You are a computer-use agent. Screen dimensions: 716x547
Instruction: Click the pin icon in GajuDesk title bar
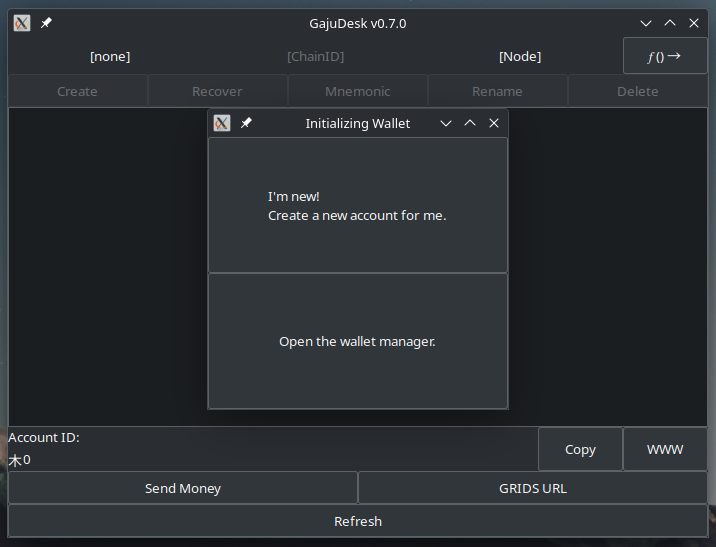(46, 23)
